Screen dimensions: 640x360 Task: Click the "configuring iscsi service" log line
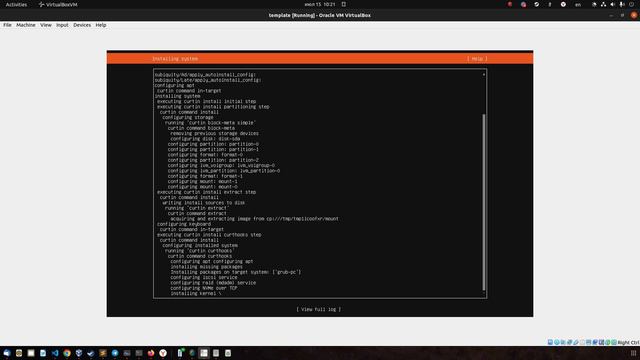point(204,277)
